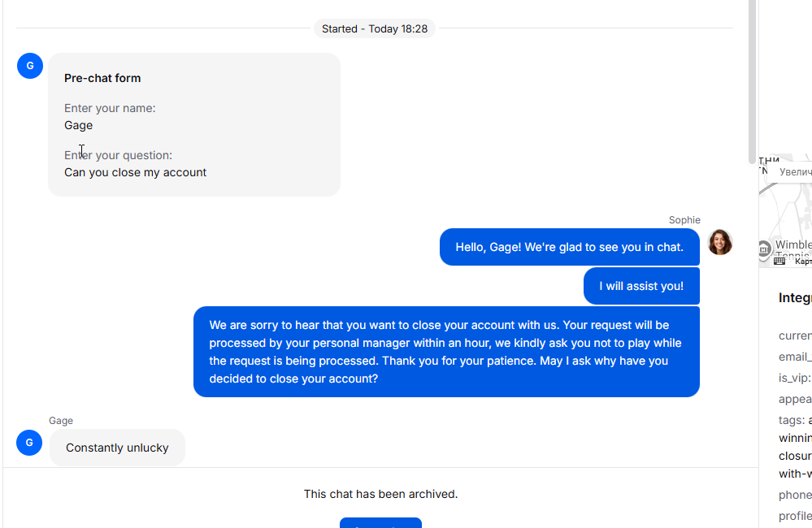
Task: Click the "Started - Today 18:28" timestamp label
Action: coord(375,28)
